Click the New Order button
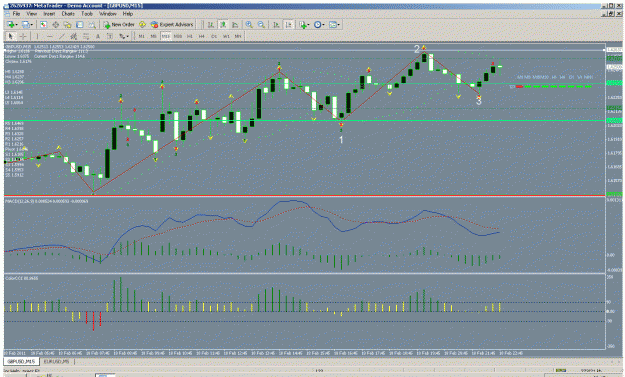Image resolution: width=625 pixels, height=377 pixels. pos(119,25)
